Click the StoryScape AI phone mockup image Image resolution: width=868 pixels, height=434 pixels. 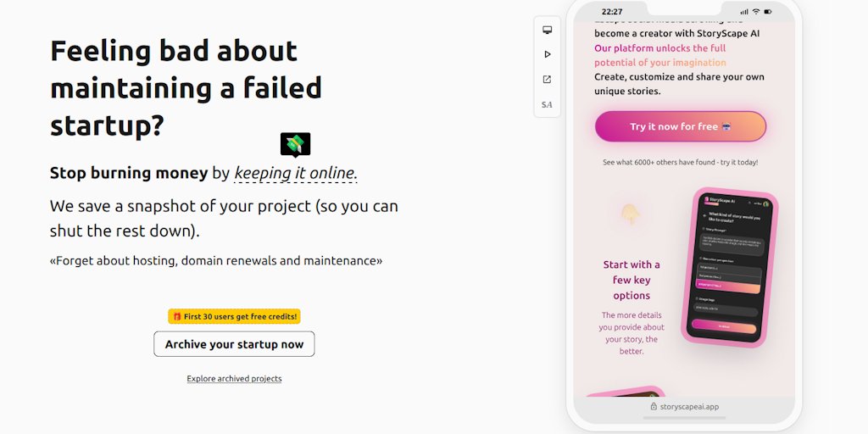point(728,267)
